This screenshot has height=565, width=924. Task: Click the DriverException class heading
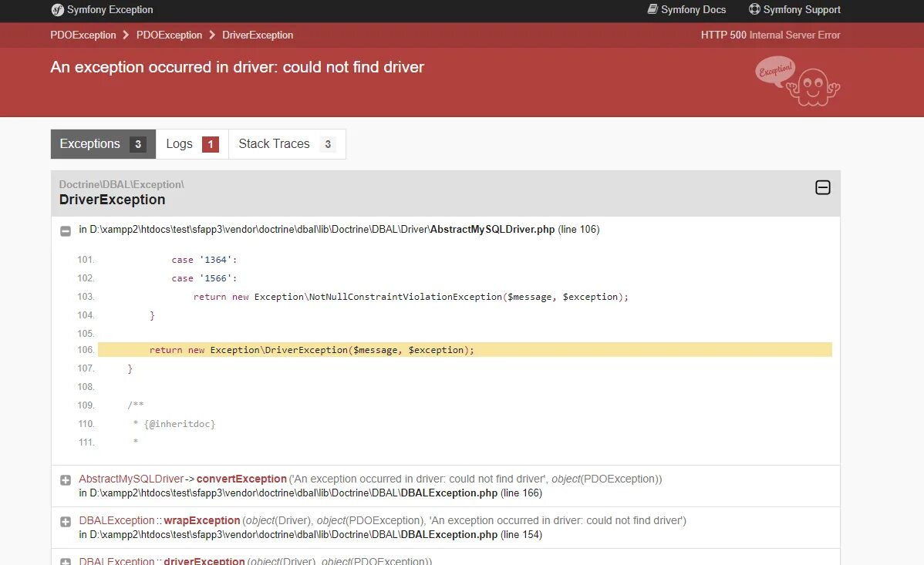tap(112, 200)
